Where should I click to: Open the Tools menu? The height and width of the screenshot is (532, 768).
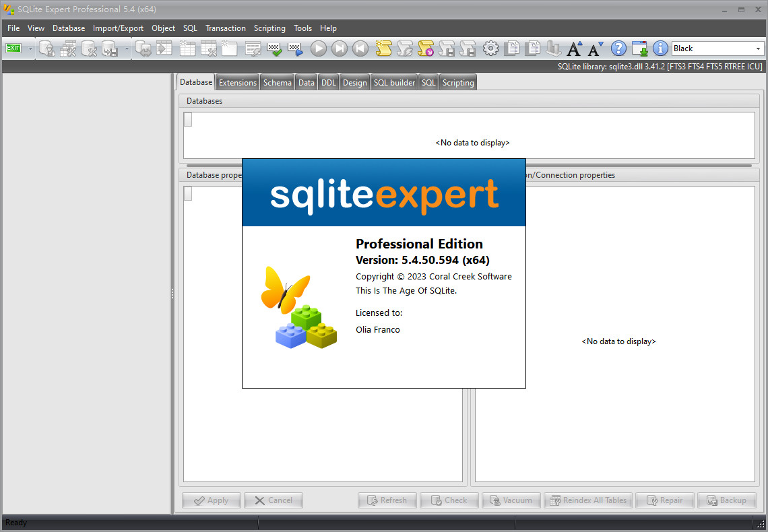302,28
